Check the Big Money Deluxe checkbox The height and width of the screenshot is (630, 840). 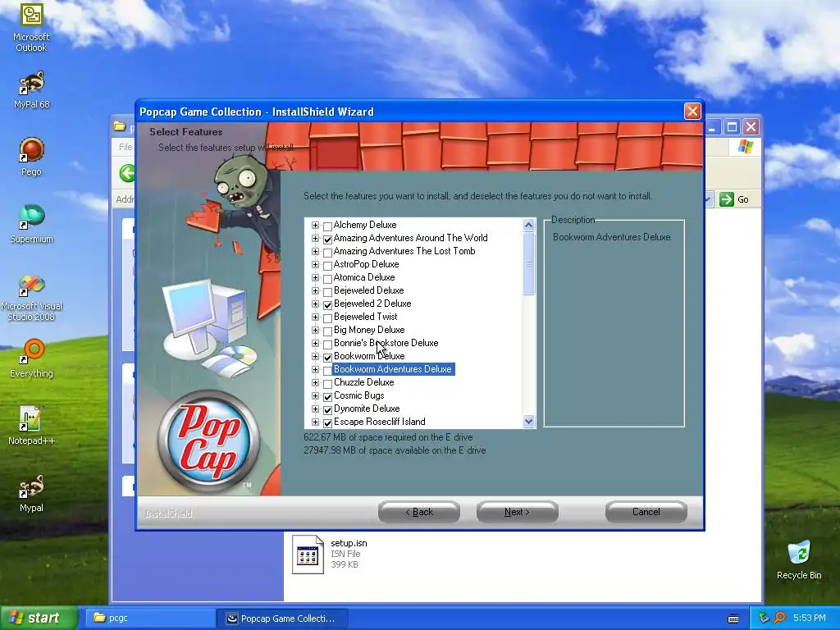tap(327, 331)
